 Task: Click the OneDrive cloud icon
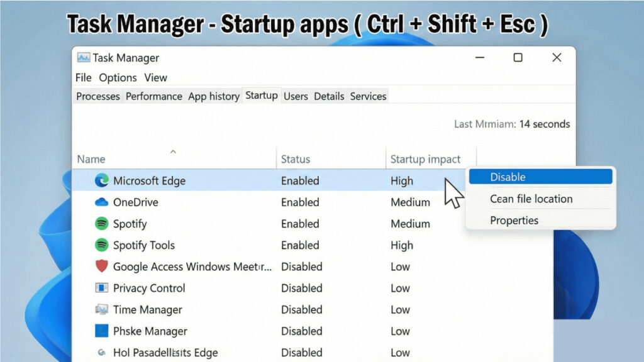pos(101,202)
